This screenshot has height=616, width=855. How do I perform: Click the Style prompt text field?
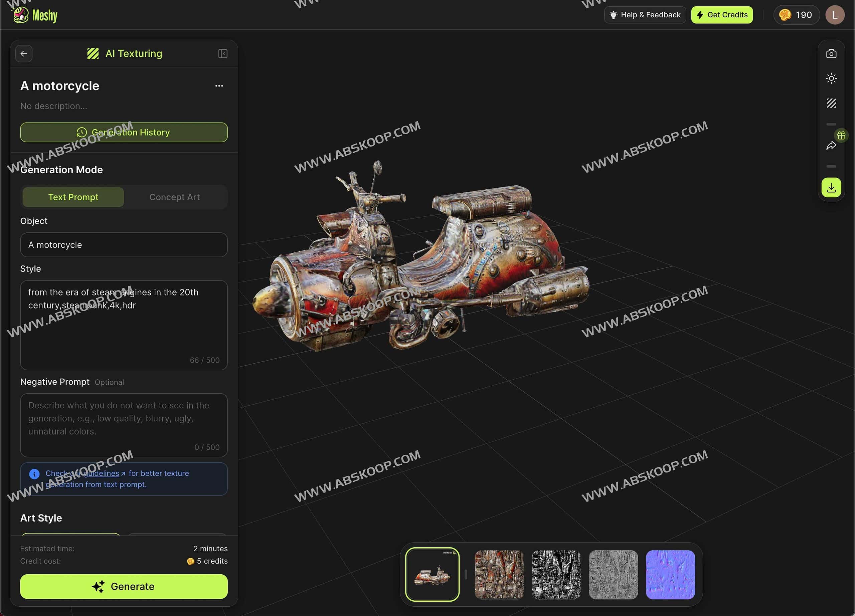124,324
